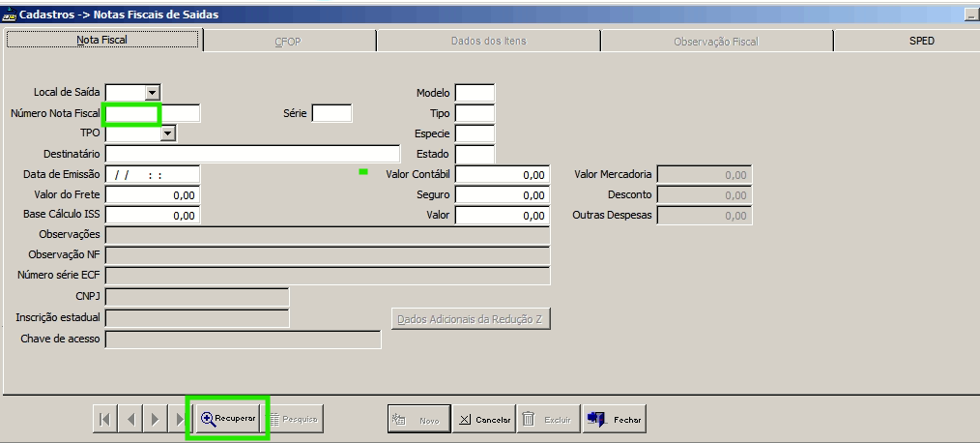
Task: Focus the second Número Nota Fiscal field
Action: [180, 113]
